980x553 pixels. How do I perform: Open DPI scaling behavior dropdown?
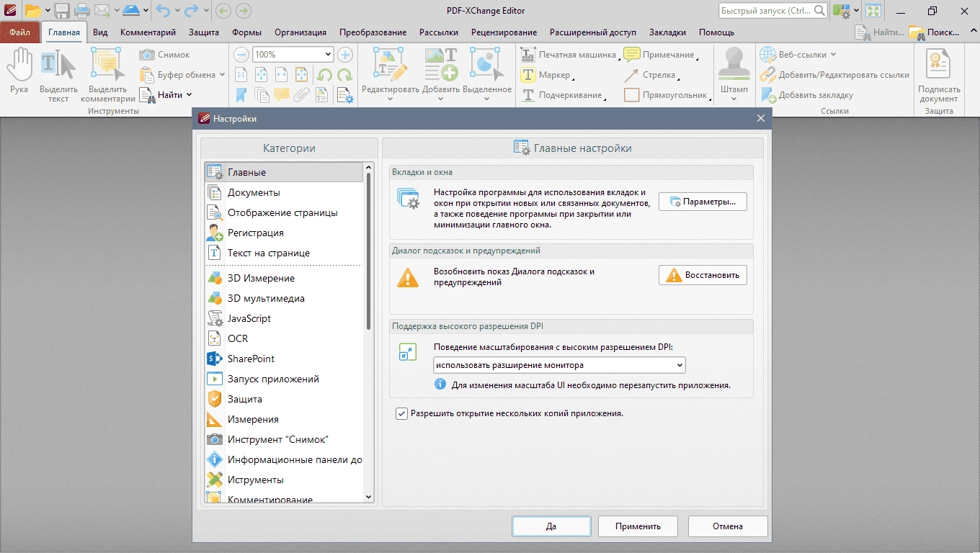point(559,365)
